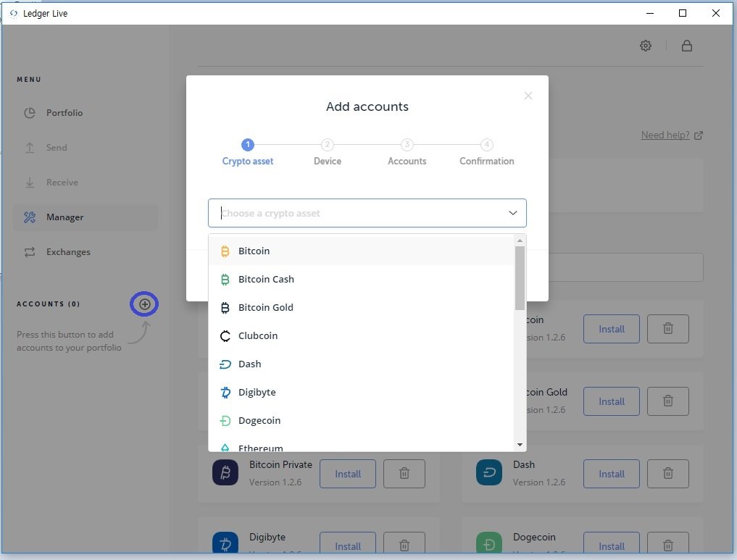Select Bitcoin Cash from the dropdown list
The image size is (737, 560).
(x=360, y=279)
